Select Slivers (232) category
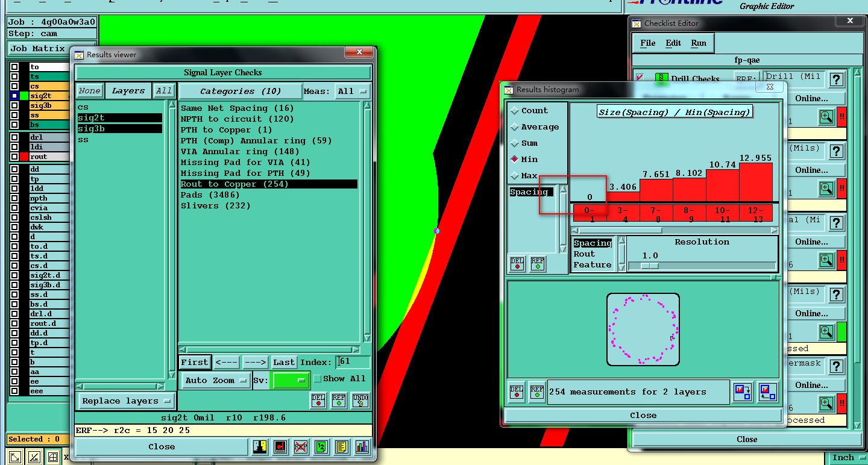This screenshot has height=465, width=868. (x=216, y=206)
